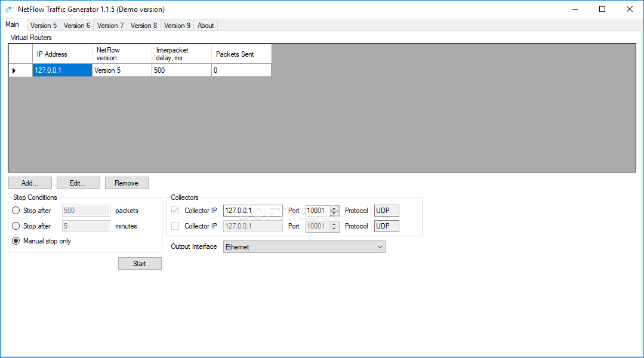The image size is (644, 358).
Task: Open the Version 5 tab
Action: click(44, 26)
